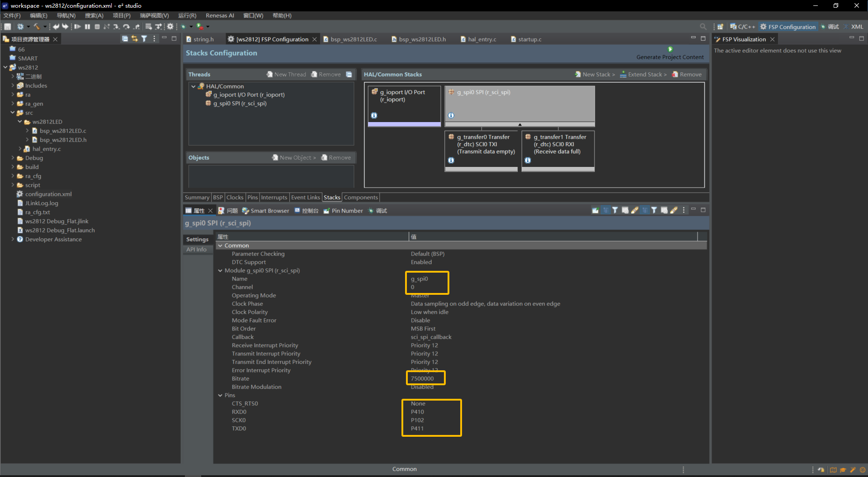Switch to the BSP tab
Viewport: 868px width, 477px height.
[x=218, y=197]
